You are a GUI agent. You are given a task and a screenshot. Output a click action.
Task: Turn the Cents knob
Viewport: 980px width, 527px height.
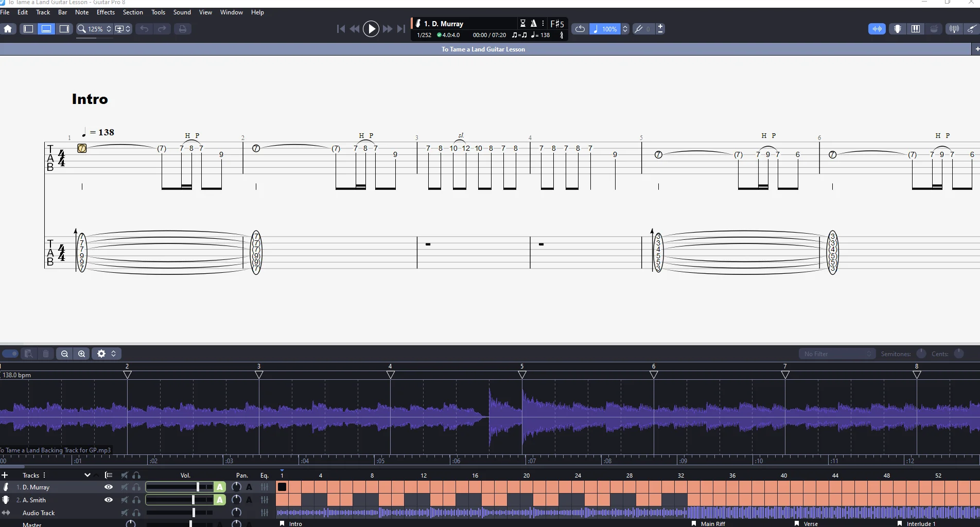click(x=959, y=354)
